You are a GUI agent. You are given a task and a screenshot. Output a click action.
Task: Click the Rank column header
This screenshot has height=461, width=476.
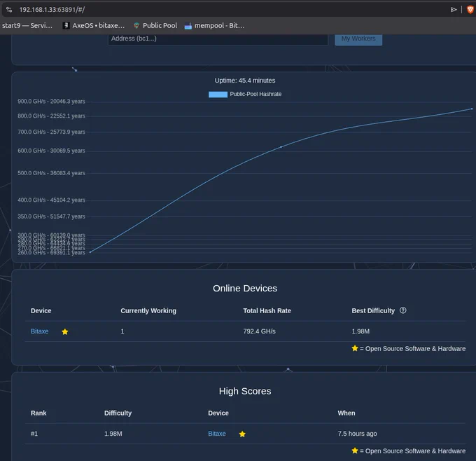tap(38, 413)
